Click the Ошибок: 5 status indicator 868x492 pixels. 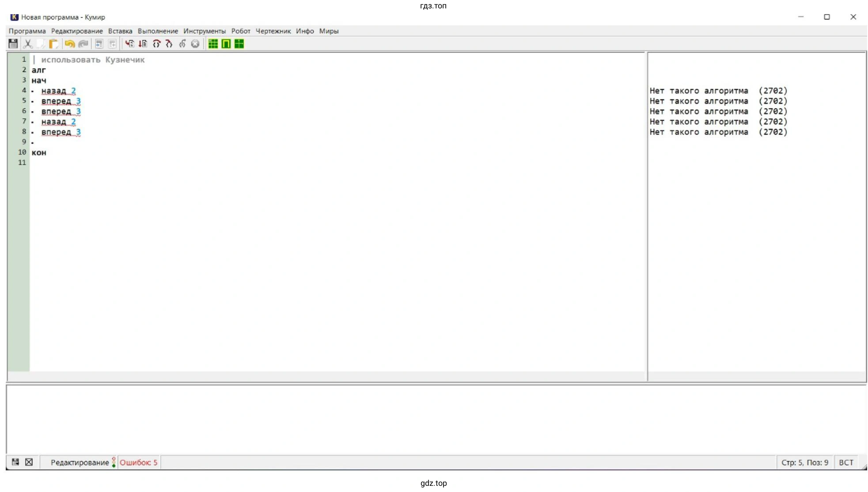coord(138,462)
